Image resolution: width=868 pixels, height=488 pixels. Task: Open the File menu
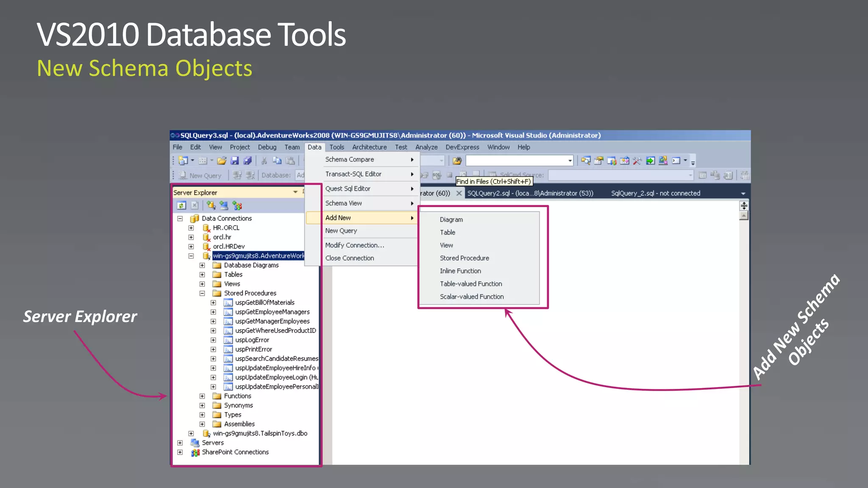(x=178, y=147)
